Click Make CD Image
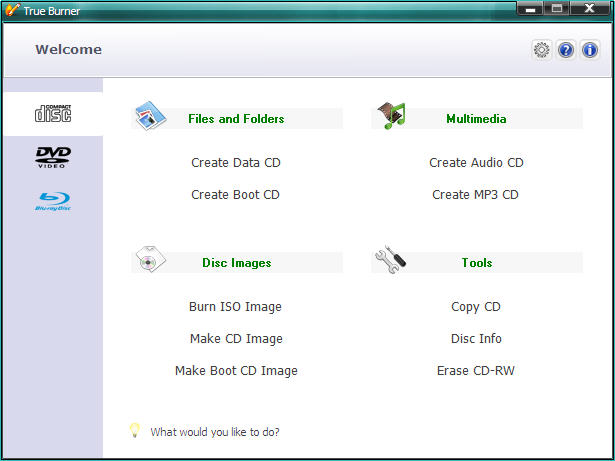 tap(236, 339)
